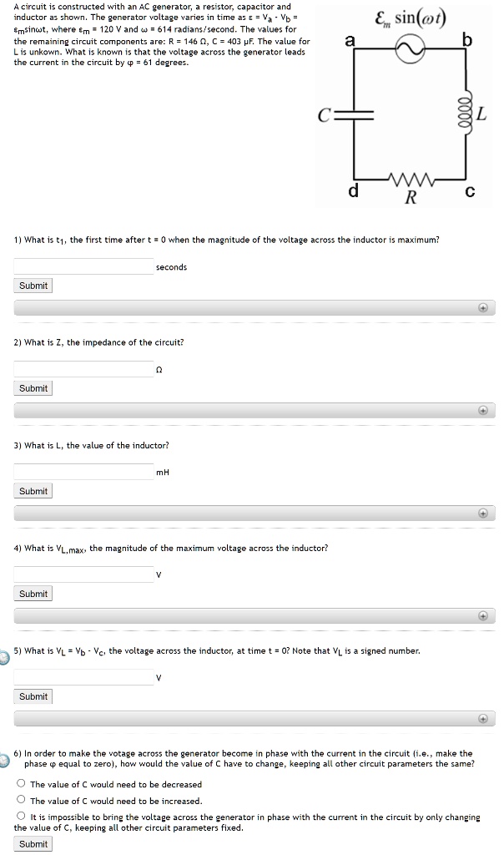Click the bubble icon beside question 5
The height and width of the screenshot is (855, 504).
[5, 657]
